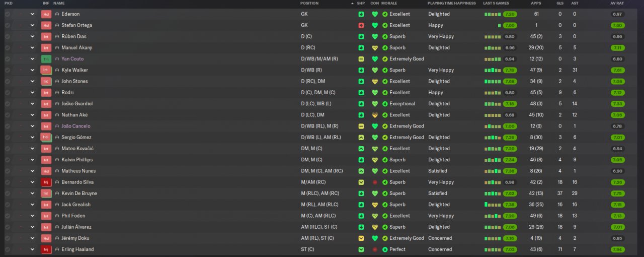
Task: Sort by the GLS column header
Action: [560, 3]
